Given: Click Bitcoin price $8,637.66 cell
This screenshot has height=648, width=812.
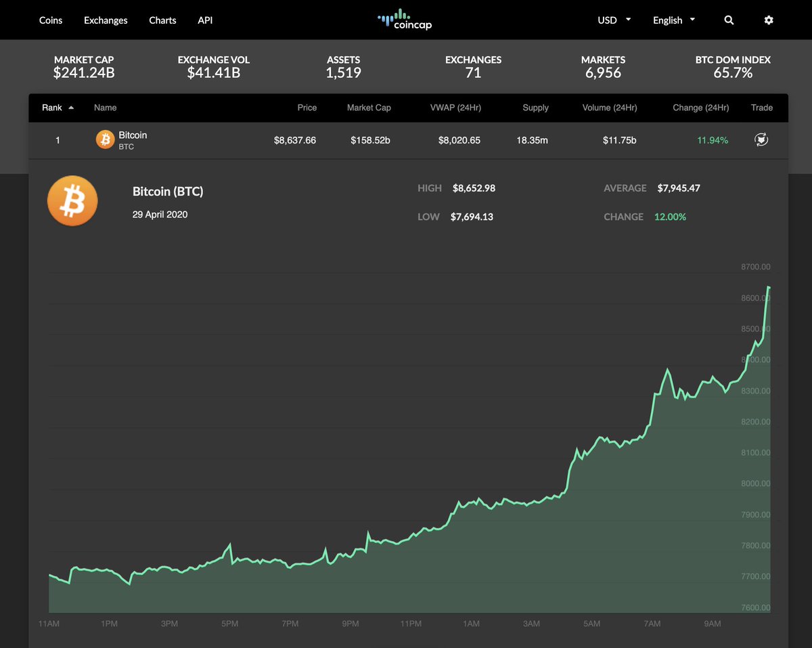Looking at the screenshot, I should [x=295, y=140].
